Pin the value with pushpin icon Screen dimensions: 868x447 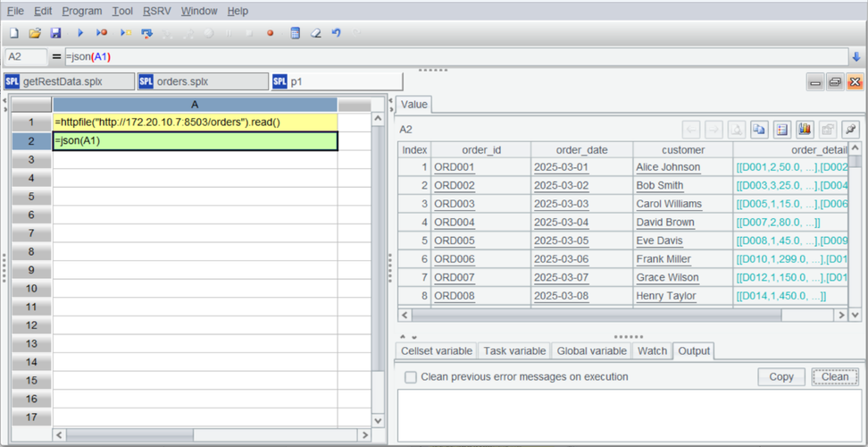coord(850,130)
